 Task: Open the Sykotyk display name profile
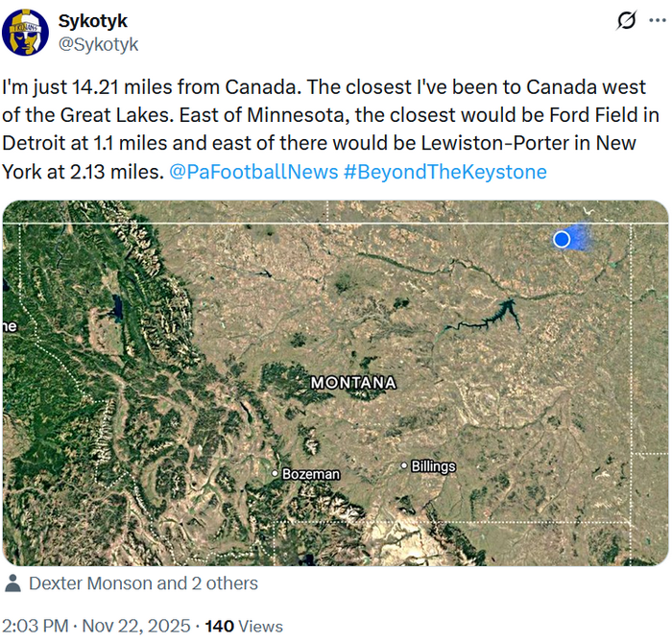(x=91, y=21)
